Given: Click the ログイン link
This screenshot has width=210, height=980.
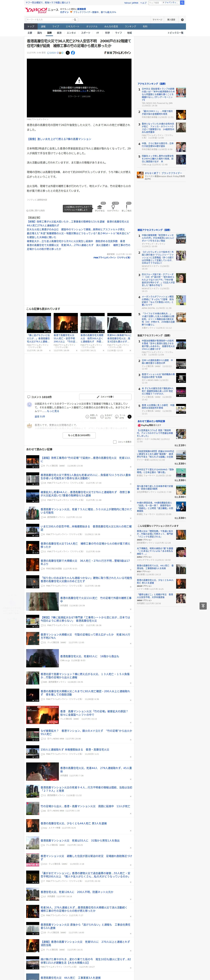Looking at the screenshot, I should [64, 12].
